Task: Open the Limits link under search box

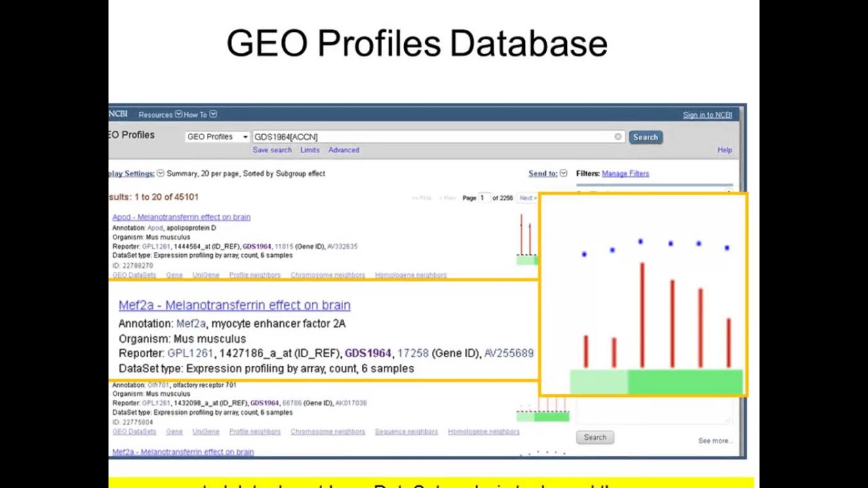Action: [x=310, y=150]
